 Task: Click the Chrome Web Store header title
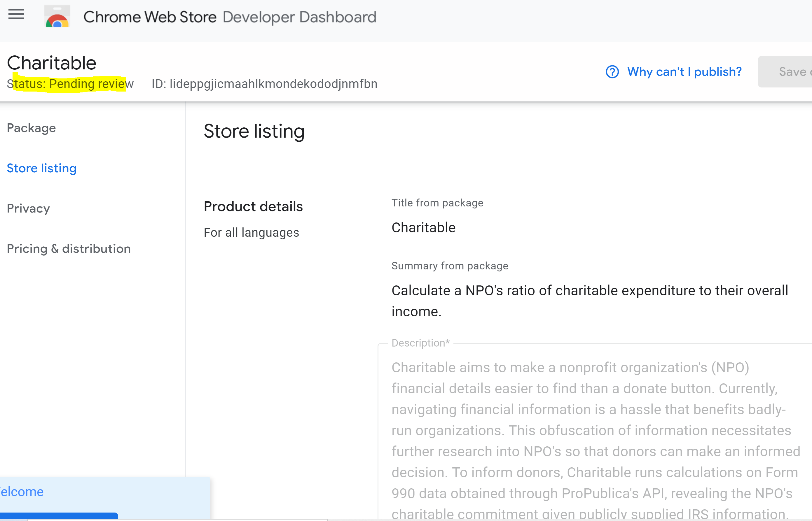pyautogui.click(x=150, y=17)
